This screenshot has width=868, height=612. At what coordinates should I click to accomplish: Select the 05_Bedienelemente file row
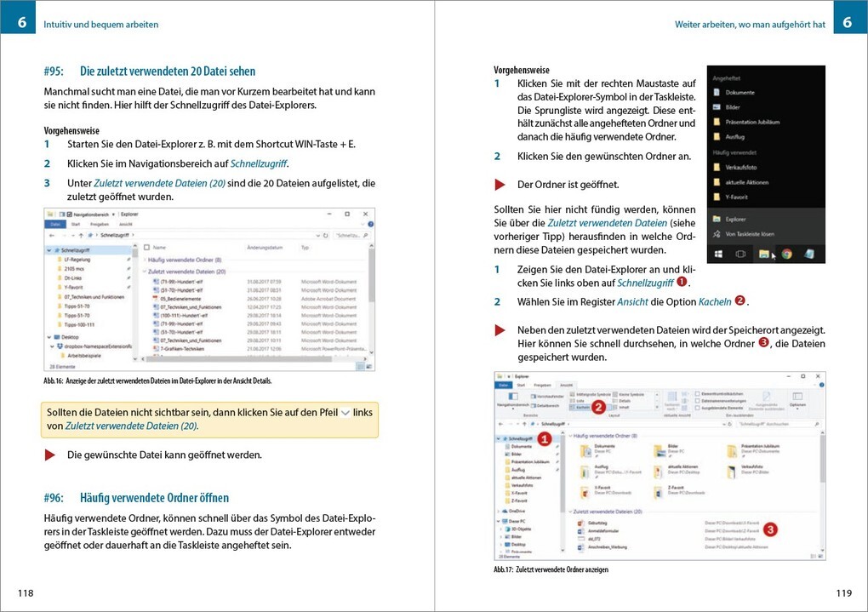click(x=258, y=299)
